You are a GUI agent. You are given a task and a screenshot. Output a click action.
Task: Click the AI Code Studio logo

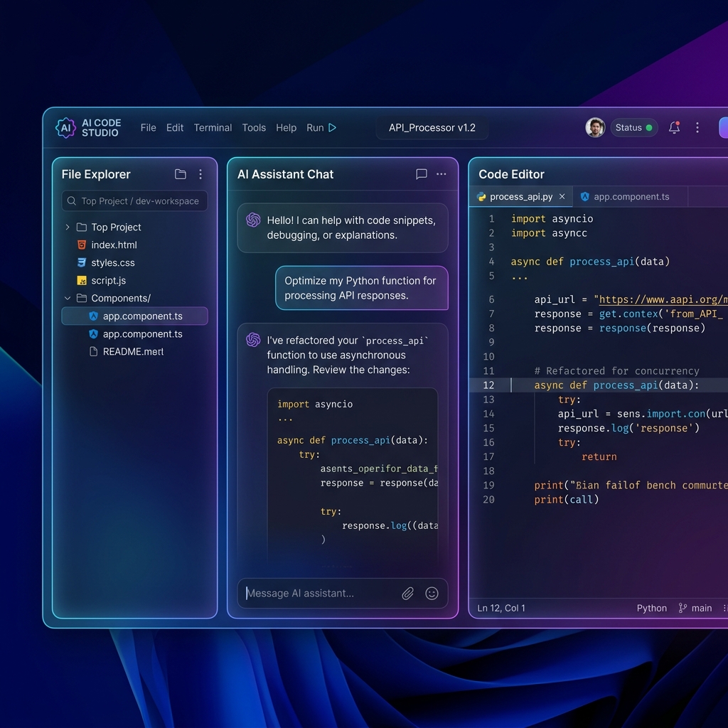coord(88,128)
